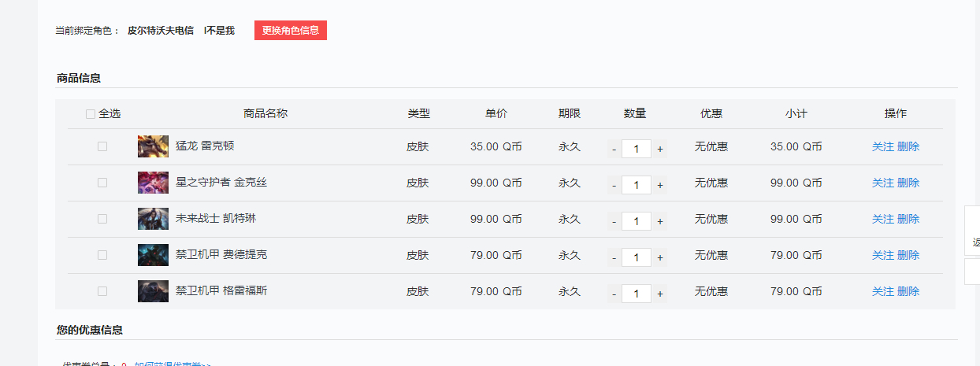
Task: Select the checkbox for 未来战士 凯特琳
Action: (x=102, y=219)
